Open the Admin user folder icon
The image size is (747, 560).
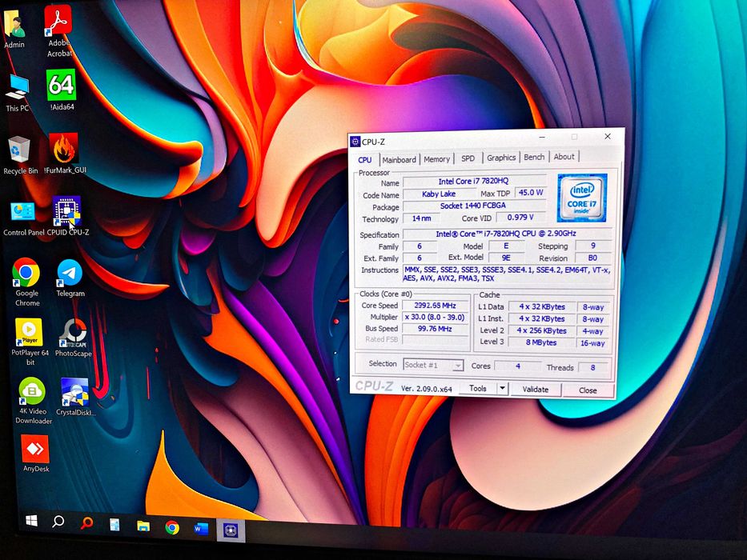click(14, 29)
